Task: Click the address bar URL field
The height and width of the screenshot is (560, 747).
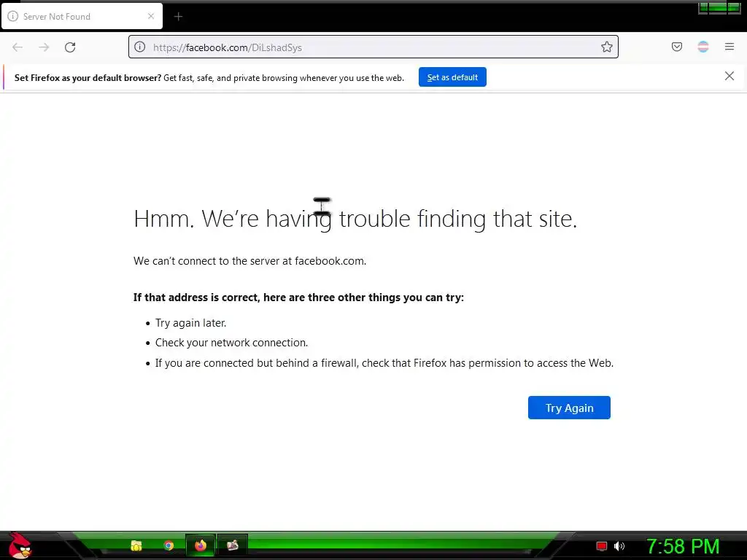Action: 373,47
